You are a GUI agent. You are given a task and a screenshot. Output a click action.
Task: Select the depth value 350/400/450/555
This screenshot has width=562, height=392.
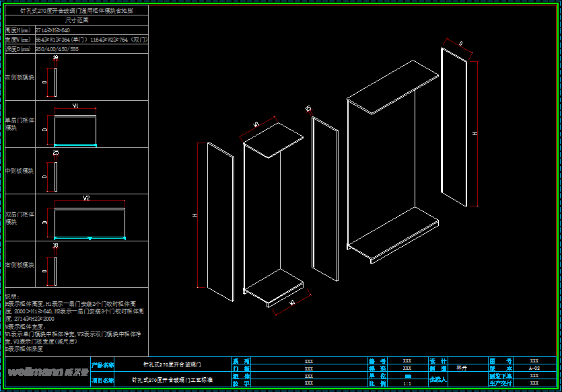[57, 49]
